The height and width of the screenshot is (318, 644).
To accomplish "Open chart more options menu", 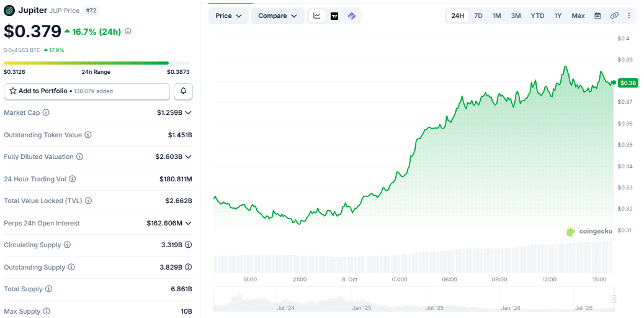I will (629, 16).
